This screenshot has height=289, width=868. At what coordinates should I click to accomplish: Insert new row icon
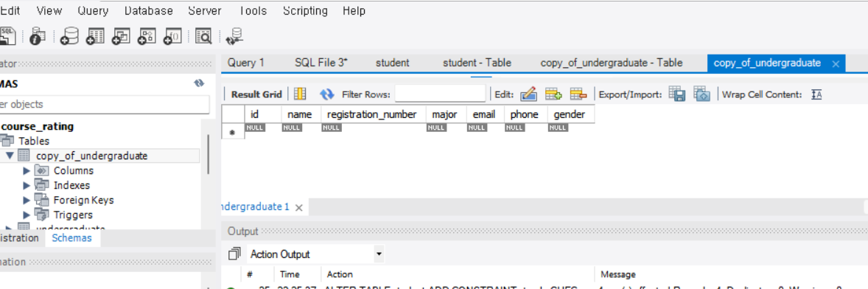point(553,94)
